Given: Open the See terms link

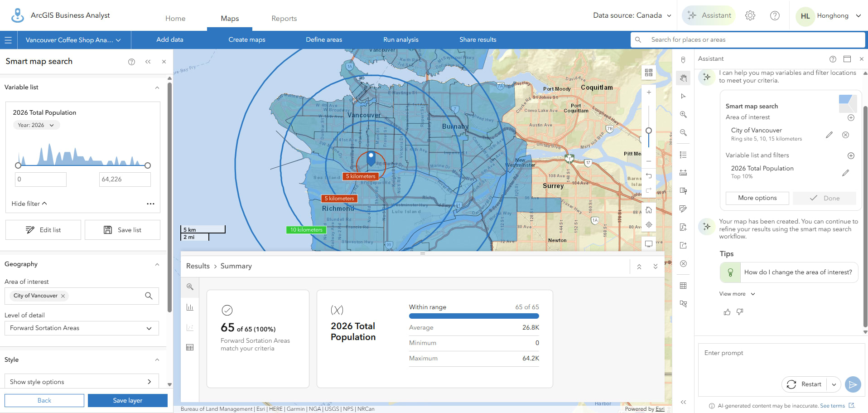Looking at the screenshot, I should (832, 406).
